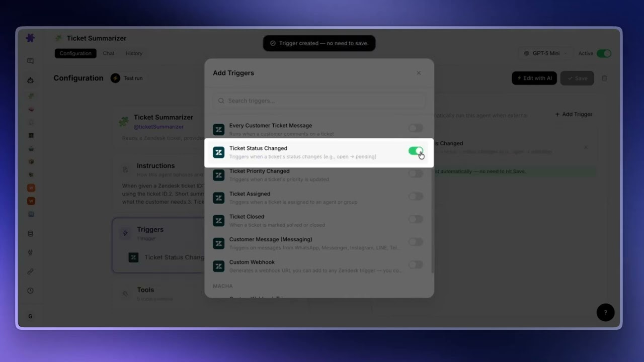Switch to the Chat tab

109,53
